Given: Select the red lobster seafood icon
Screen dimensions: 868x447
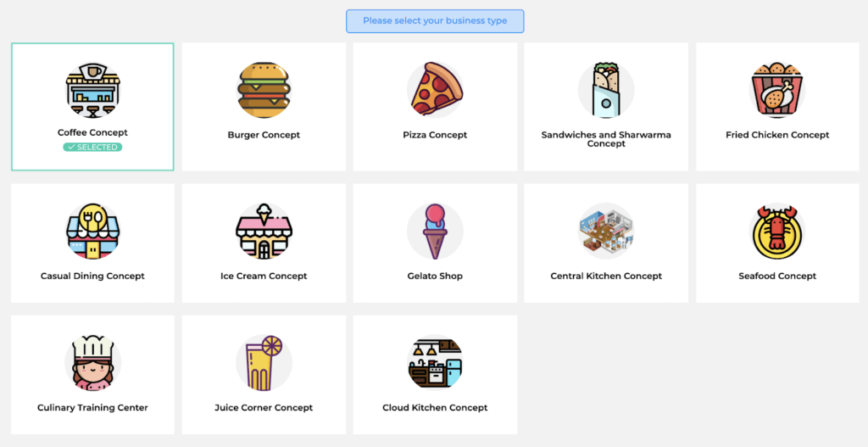Looking at the screenshot, I should click(777, 231).
